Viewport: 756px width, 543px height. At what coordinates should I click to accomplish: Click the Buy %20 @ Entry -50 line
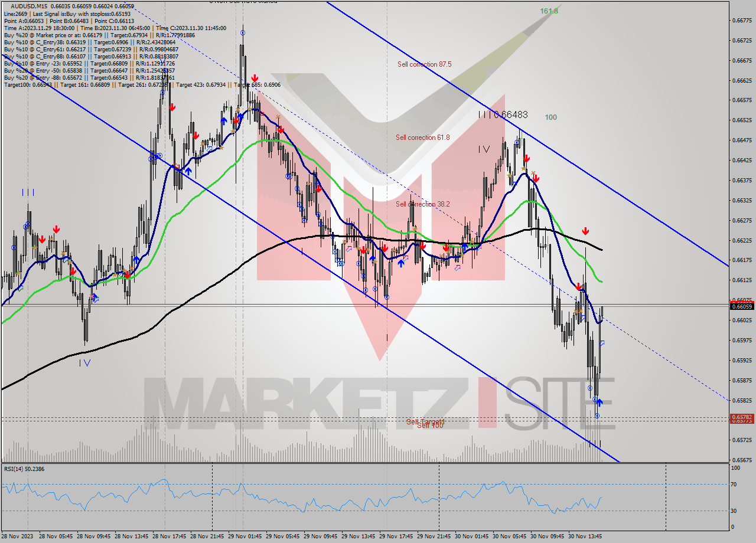(89, 70)
